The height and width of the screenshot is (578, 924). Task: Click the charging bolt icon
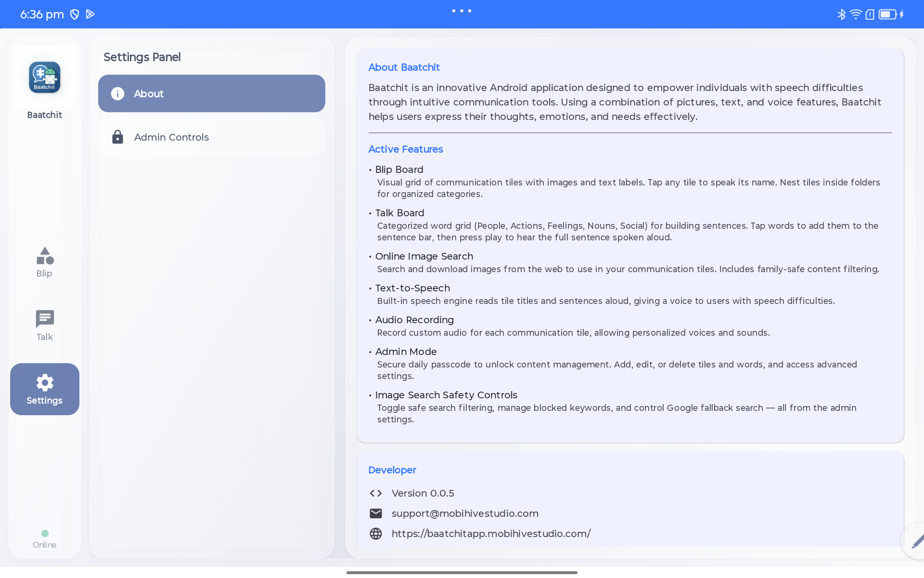902,14
